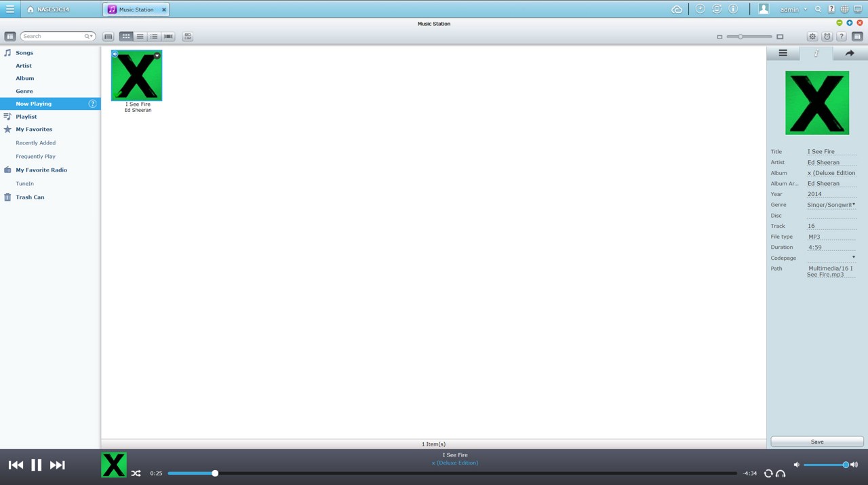This screenshot has height=485, width=868.
Task: Select the cover-flow browsing view button
Action: [x=108, y=37]
